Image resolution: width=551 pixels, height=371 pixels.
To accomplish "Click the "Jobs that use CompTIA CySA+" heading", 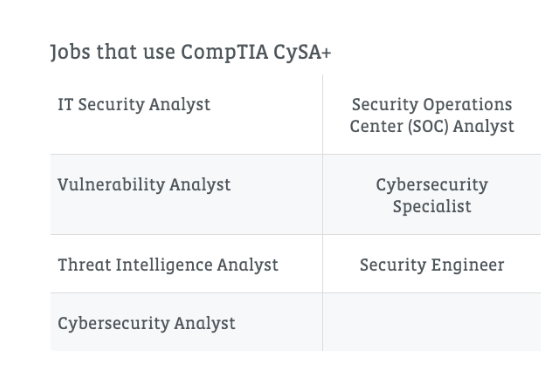I will click(190, 52).
